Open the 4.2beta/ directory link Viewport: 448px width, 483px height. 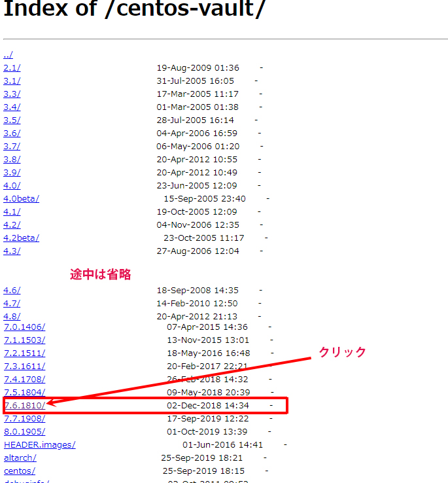[x=21, y=238]
